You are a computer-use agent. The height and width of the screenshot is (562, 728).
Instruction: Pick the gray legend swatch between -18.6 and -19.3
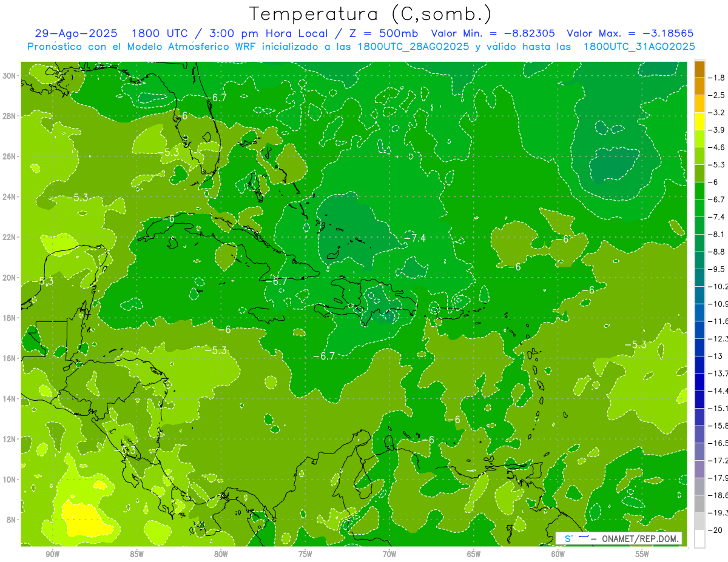coord(699,503)
